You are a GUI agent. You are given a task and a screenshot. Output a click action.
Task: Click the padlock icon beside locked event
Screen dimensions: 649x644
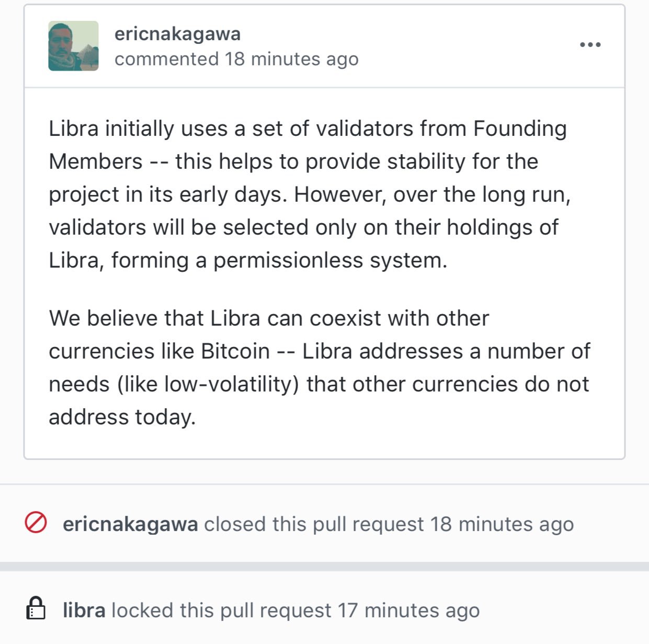(x=36, y=609)
